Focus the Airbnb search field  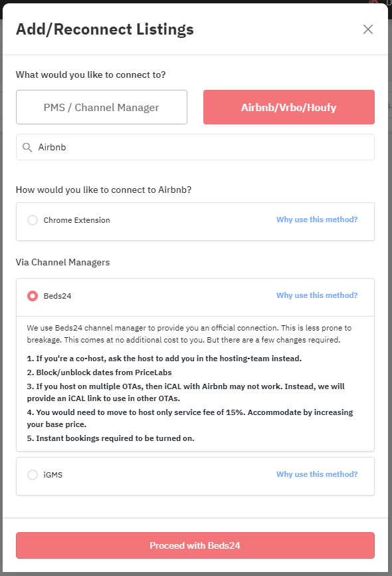[195, 147]
